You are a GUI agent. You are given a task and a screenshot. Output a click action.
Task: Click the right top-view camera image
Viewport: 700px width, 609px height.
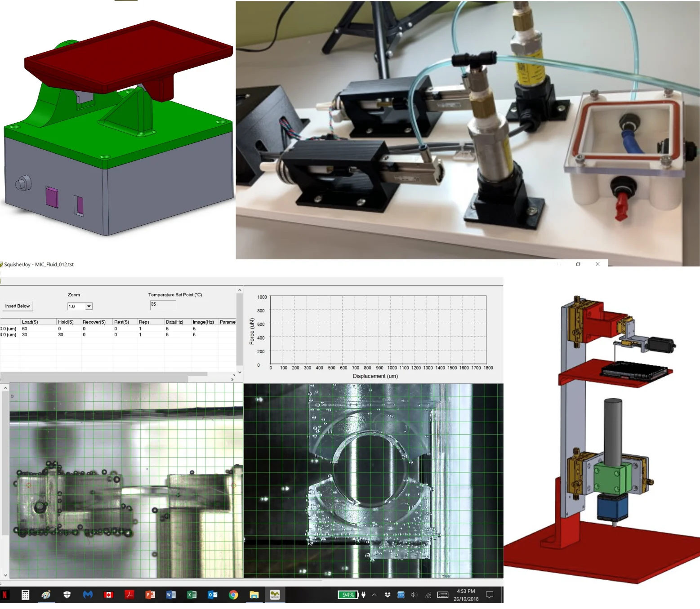click(x=374, y=480)
